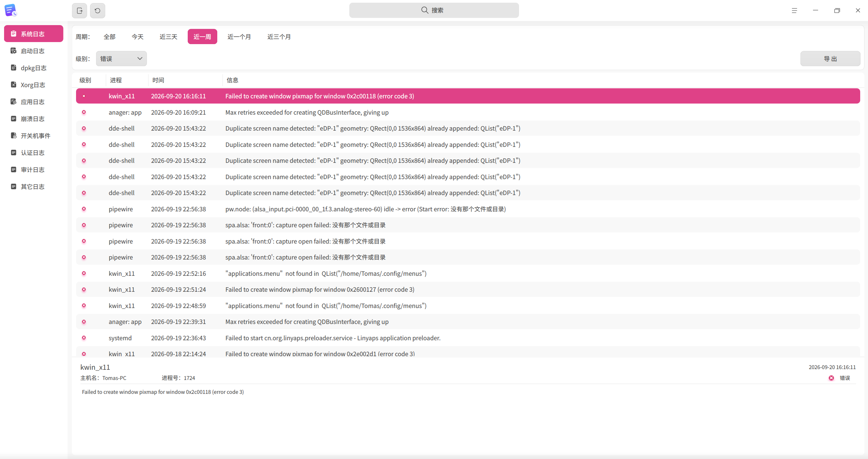Image resolution: width=868 pixels, height=459 pixels.
Task: Select the Linyaps preloader failed log row
Action: [x=468, y=338]
